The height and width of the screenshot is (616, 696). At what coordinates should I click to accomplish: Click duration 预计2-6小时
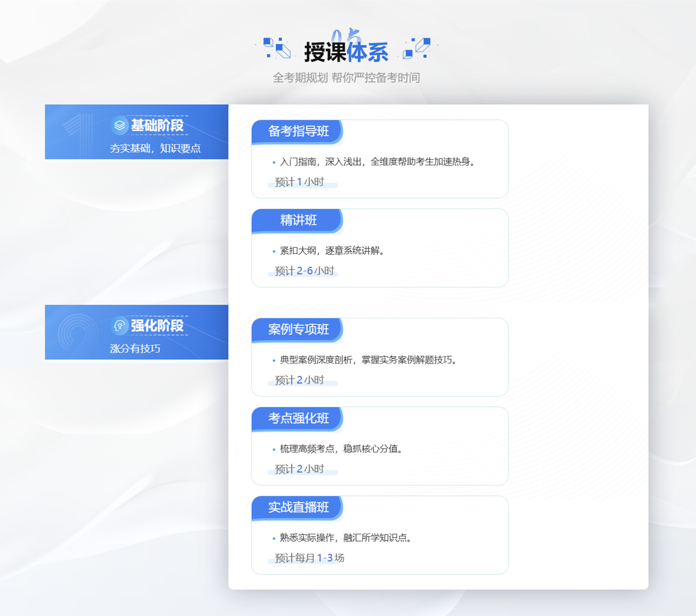(304, 271)
